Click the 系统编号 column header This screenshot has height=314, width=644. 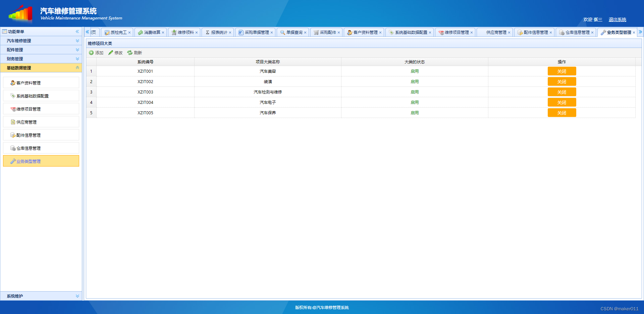click(145, 62)
